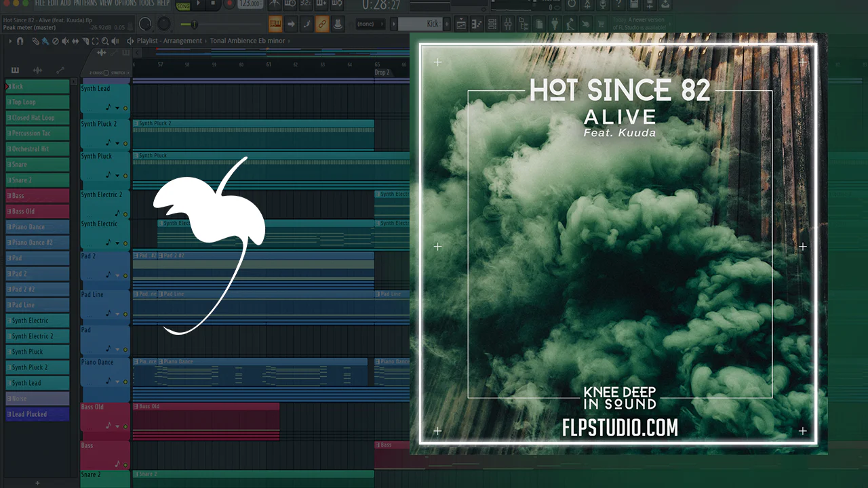This screenshot has height=488, width=868.
Task: Select the Orchestral Hit pattern in picker
Action: pos(37,149)
